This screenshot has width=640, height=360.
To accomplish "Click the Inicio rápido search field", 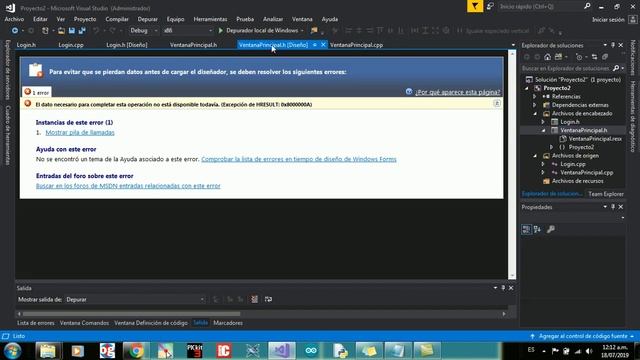I will point(540,7).
